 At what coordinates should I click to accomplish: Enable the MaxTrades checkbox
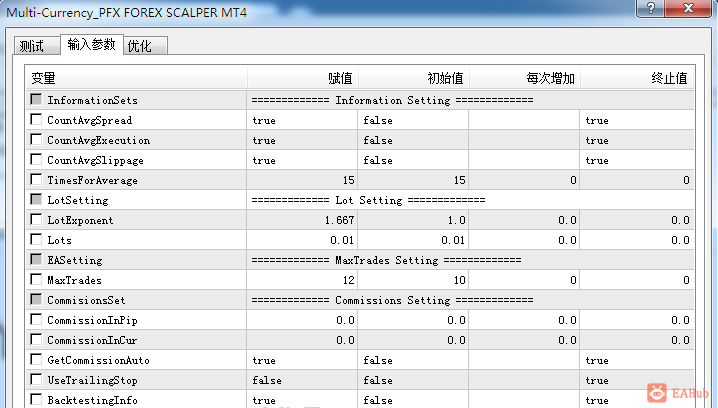tap(36, 279)
